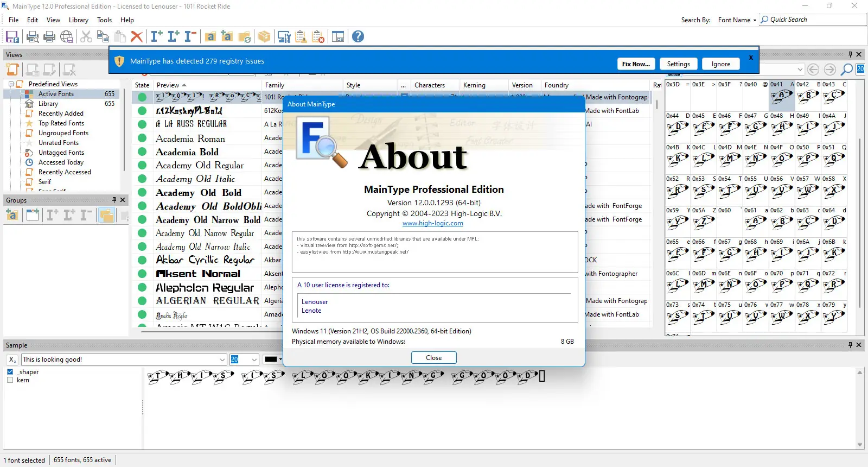The height and width of the screenshot is (467, 868).
Task: Click the subscript X icon in Sample panel
Action: click(x=12, y=359)
